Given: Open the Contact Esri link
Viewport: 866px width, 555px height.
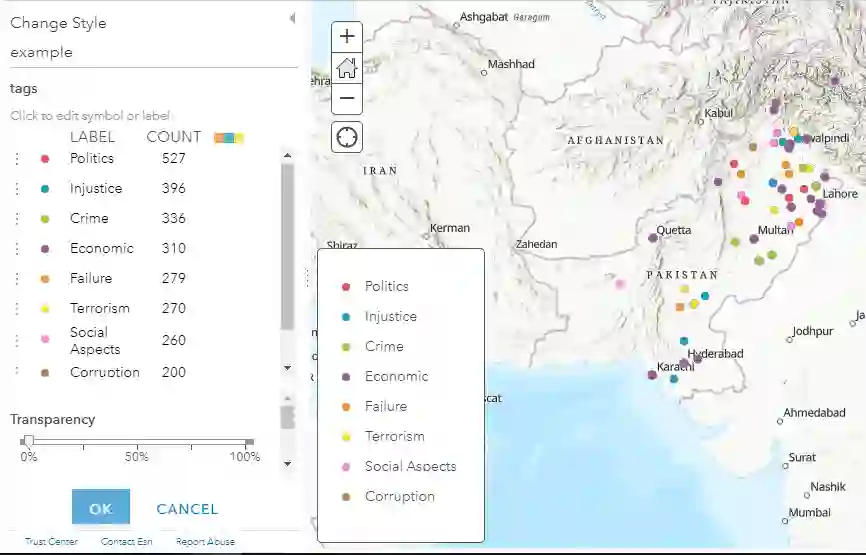Looking at the screenshot, I should 126,542.
